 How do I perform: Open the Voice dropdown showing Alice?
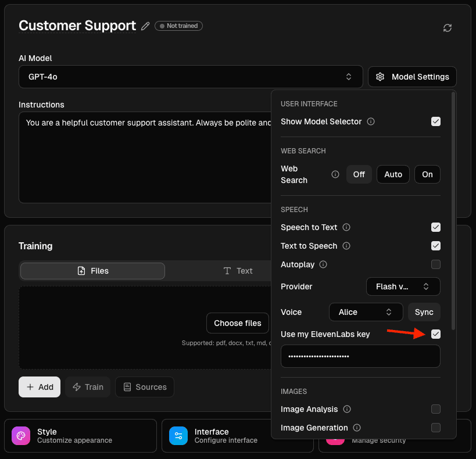pyautogui.click(x=366, y=312)
